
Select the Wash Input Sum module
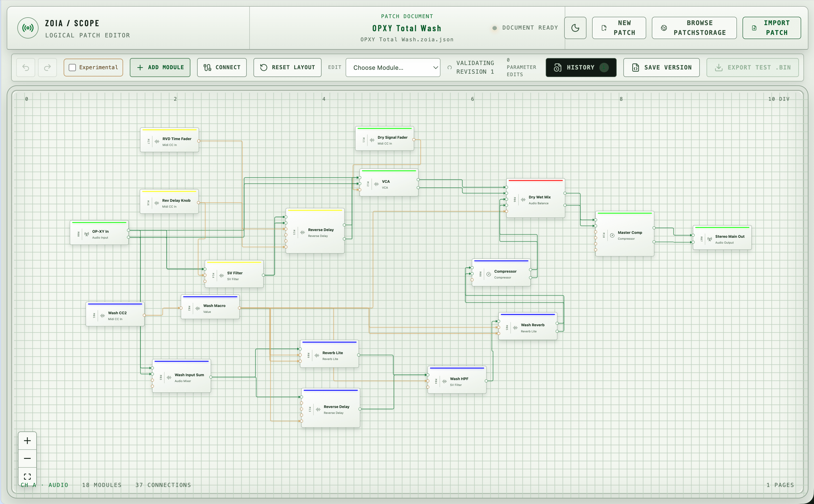(182, 376)
